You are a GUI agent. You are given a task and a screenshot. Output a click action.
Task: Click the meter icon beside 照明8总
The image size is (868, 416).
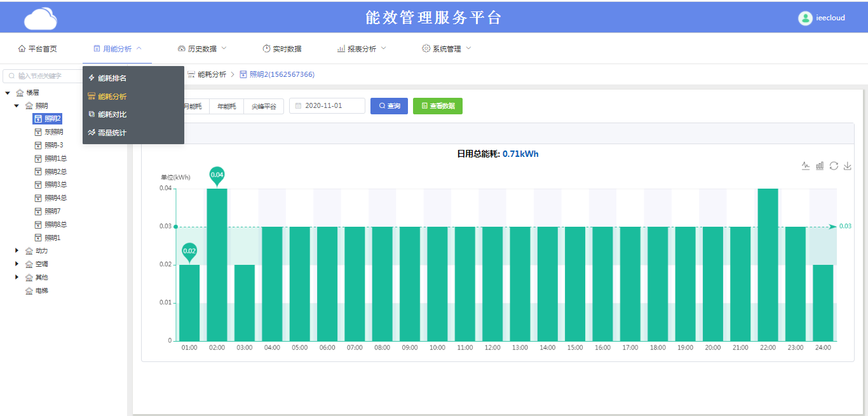38,225
